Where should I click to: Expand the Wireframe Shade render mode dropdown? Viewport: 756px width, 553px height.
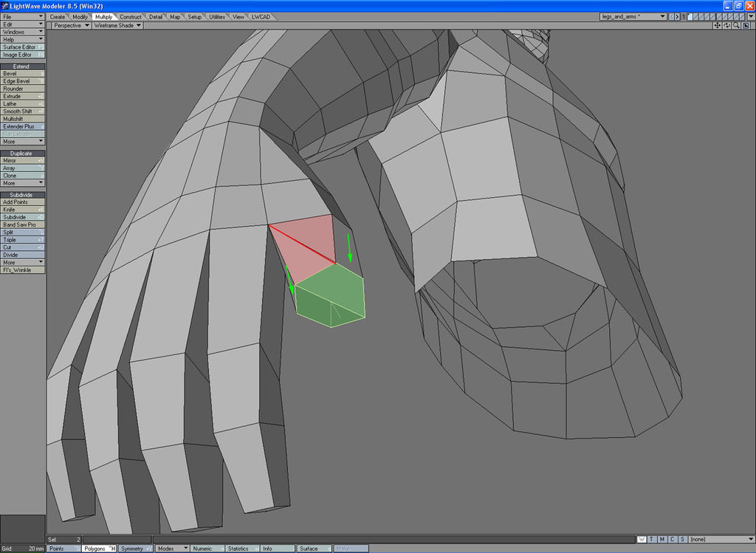pos(117,25)
